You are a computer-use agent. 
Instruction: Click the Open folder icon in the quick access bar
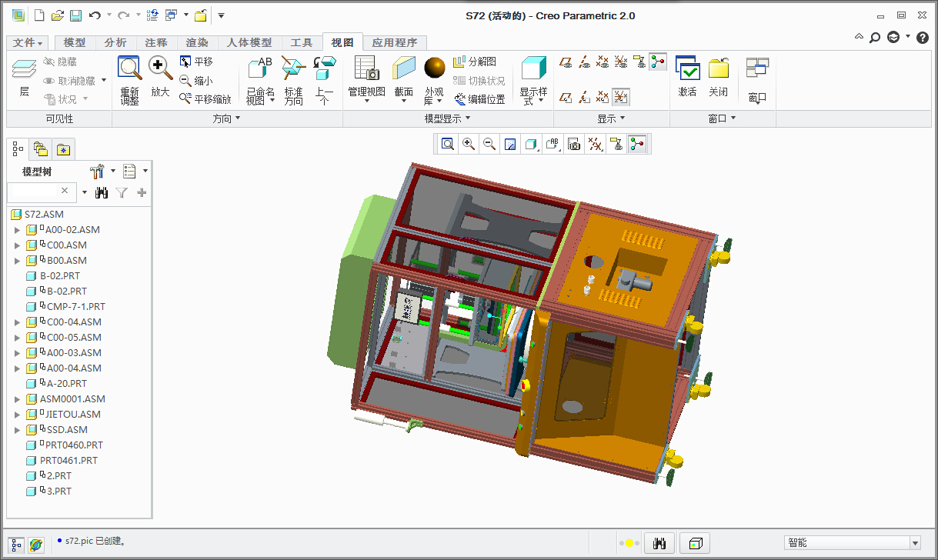pyautogui.click(x=58, y=15)
